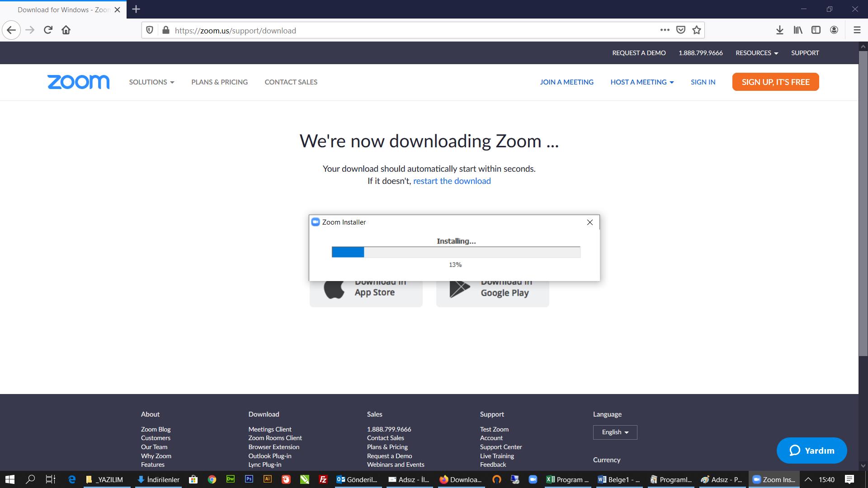Screen dimensions: 868x488
Task: Switch to Belge1 Word taskbar window
Action: click(x=618, y=479)
